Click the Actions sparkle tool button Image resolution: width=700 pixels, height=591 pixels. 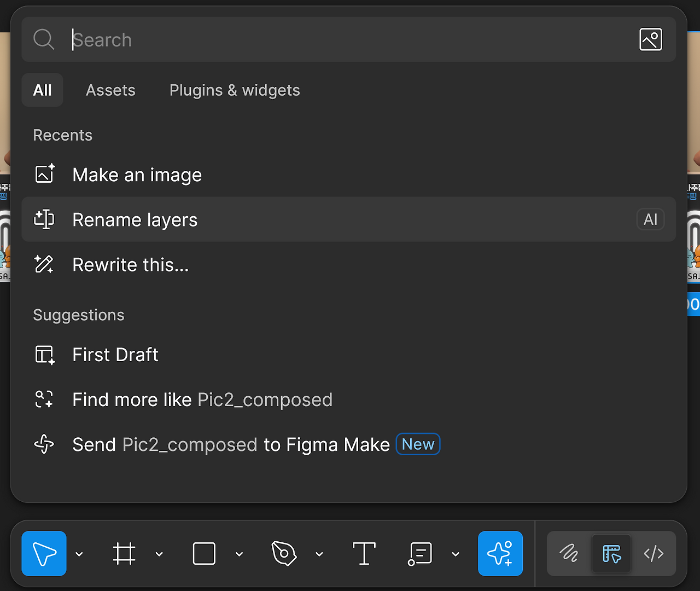coord(500,554)
